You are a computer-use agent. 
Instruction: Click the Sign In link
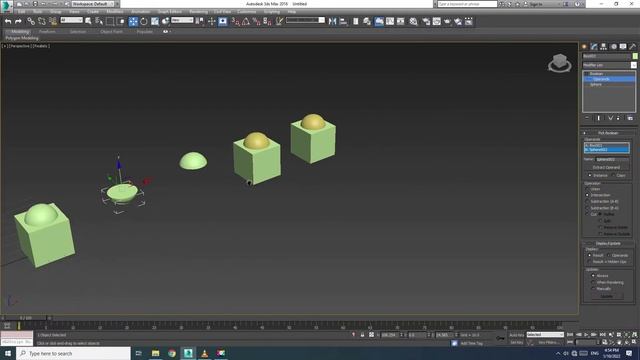[x=536, y=4]
